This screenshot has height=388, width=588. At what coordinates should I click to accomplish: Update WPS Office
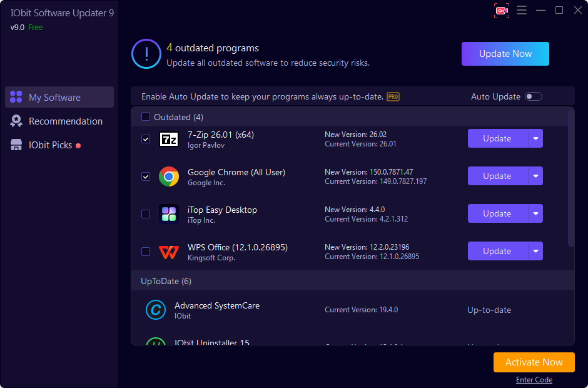pyautogui.click(x=498, y=251)
